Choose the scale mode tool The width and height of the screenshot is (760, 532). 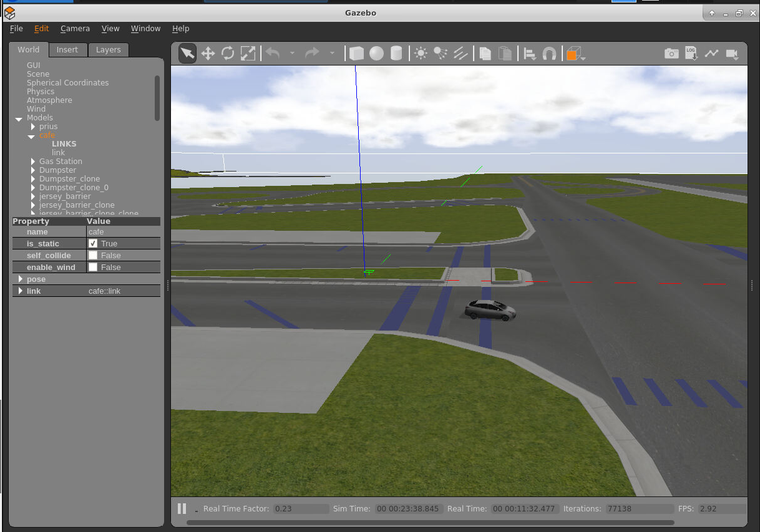(x=248, y=54)
